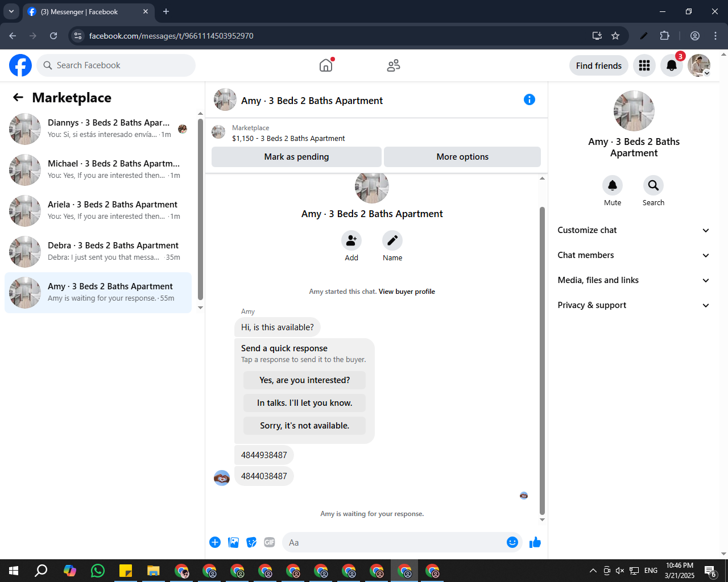This screenshot has height=582, width=728.
Task: Click ENG language indicator
Action: 651,571
